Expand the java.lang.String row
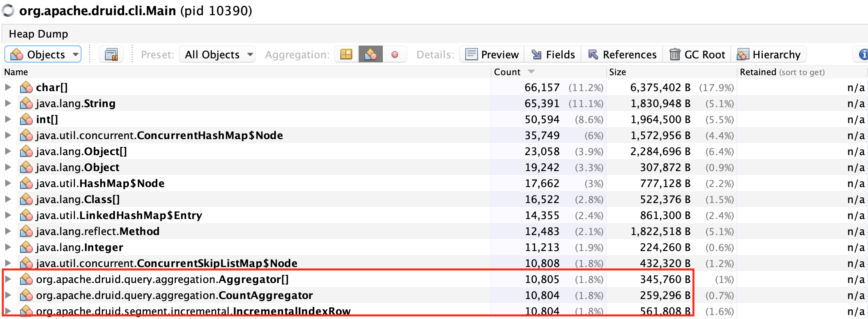868x319 pixels. [x=8, y=103]
